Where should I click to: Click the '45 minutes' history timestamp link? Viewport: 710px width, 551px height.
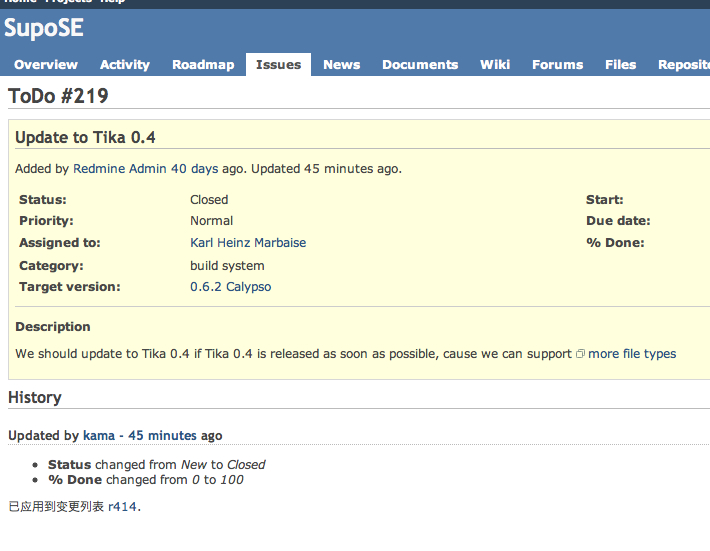[x=162, y=436]
